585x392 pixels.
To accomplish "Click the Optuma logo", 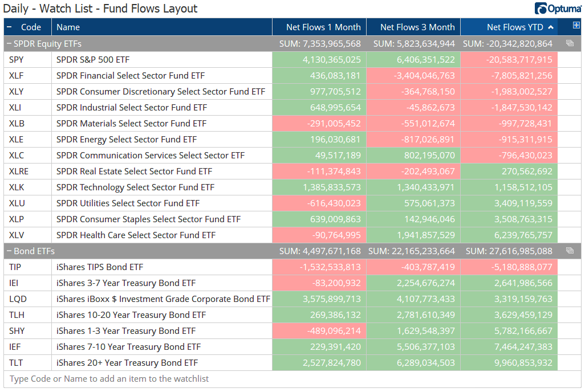I will point(558,8).
